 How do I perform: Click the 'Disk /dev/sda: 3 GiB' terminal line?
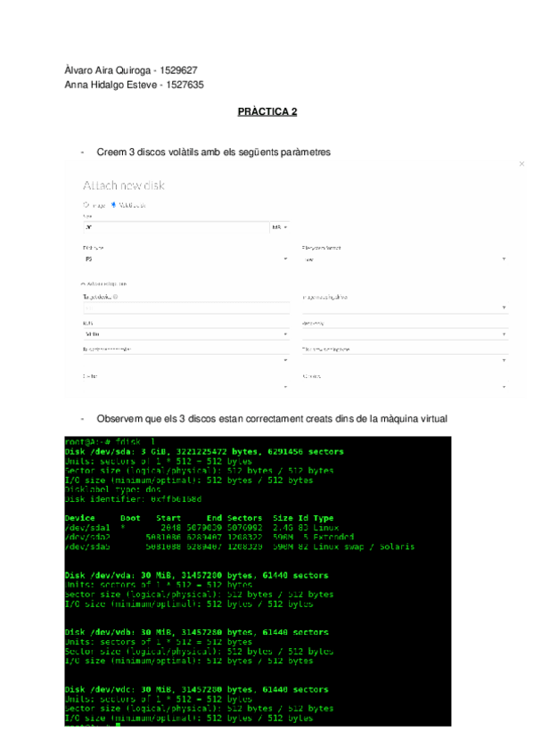204,452
